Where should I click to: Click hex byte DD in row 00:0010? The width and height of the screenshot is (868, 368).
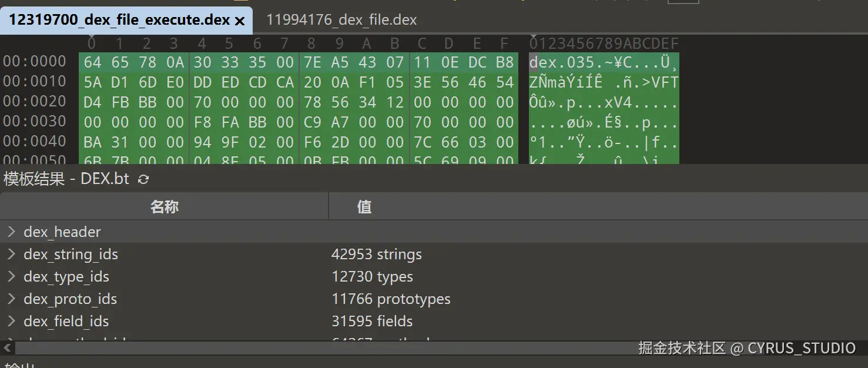point(202,82)
